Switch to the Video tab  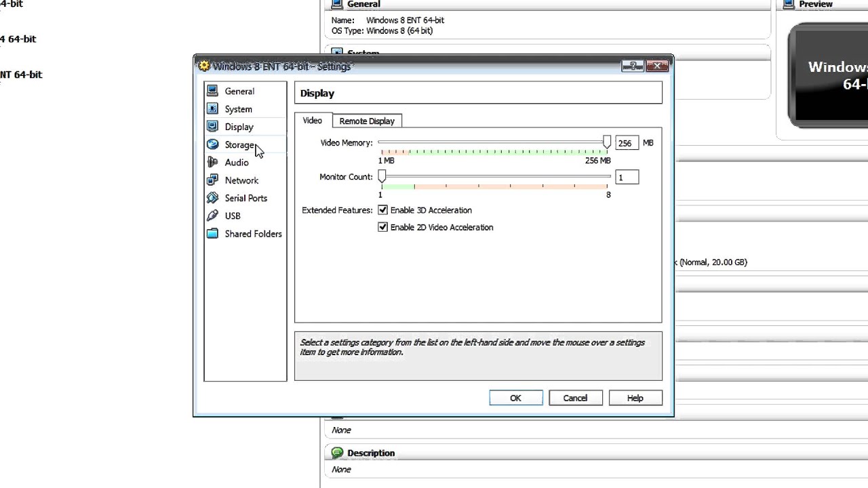313,121
